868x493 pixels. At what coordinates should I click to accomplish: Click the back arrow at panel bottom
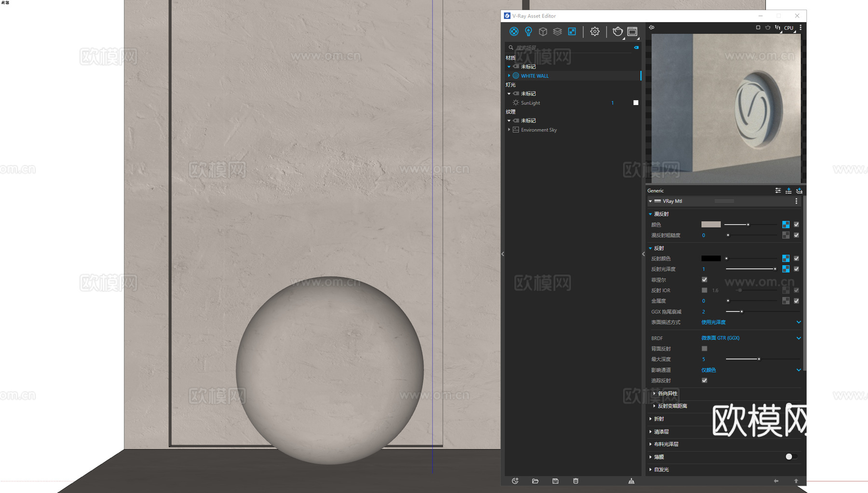click(776, 481)
